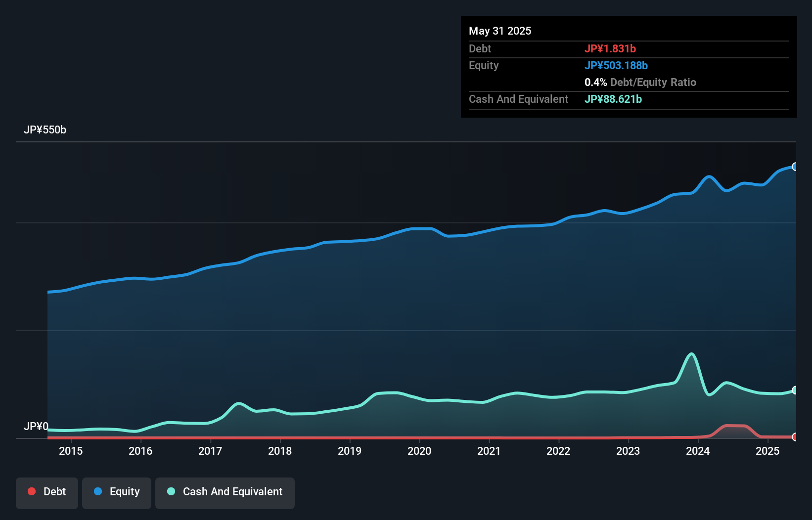Click the JP¥503.188b equity value

coord(616,65)
